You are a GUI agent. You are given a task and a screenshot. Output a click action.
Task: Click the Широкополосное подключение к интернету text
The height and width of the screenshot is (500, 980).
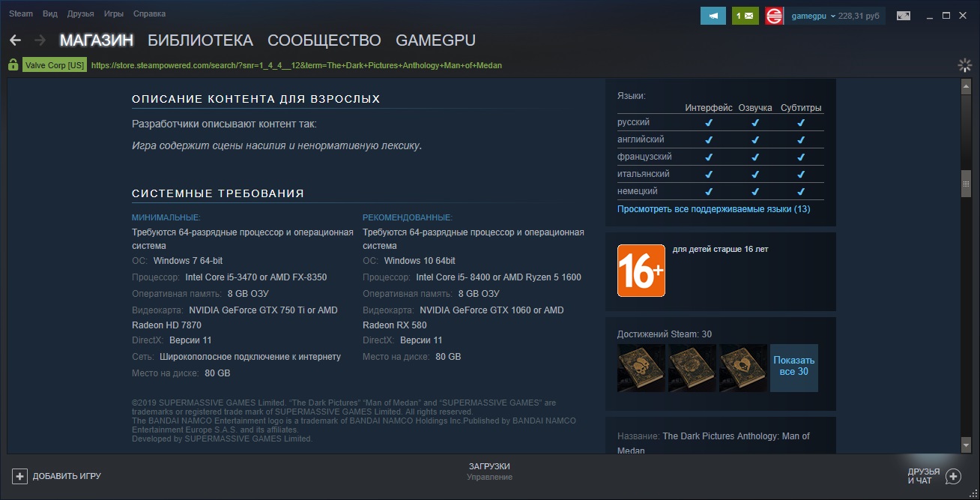click(250, 357)
